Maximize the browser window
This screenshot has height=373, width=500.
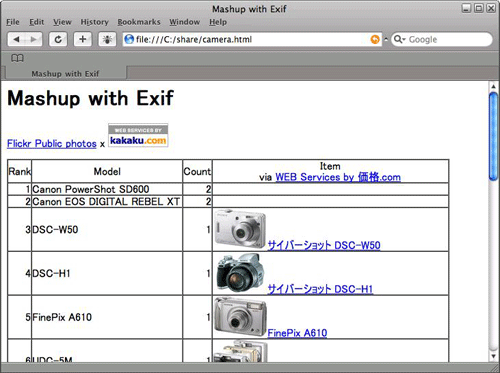[479, 8]
